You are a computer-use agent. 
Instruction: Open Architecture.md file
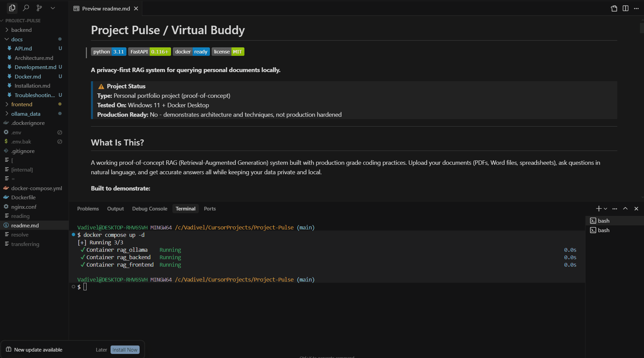[34, 58]
